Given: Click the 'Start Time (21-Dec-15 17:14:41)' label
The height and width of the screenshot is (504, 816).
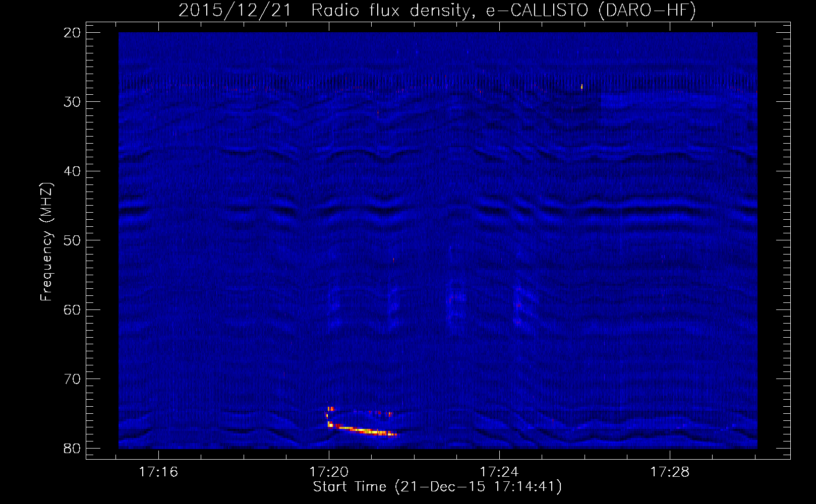Looking at the screenshot, I should (437, 487).
